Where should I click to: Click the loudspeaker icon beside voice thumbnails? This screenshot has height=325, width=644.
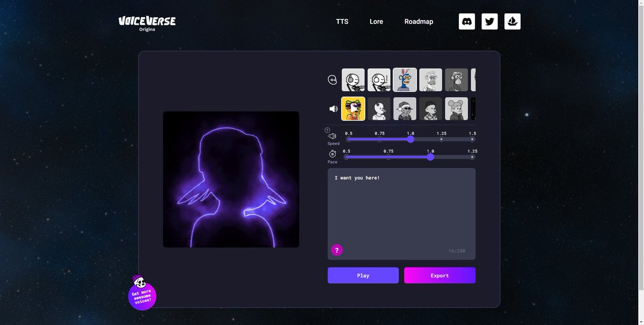pos(333,109)
